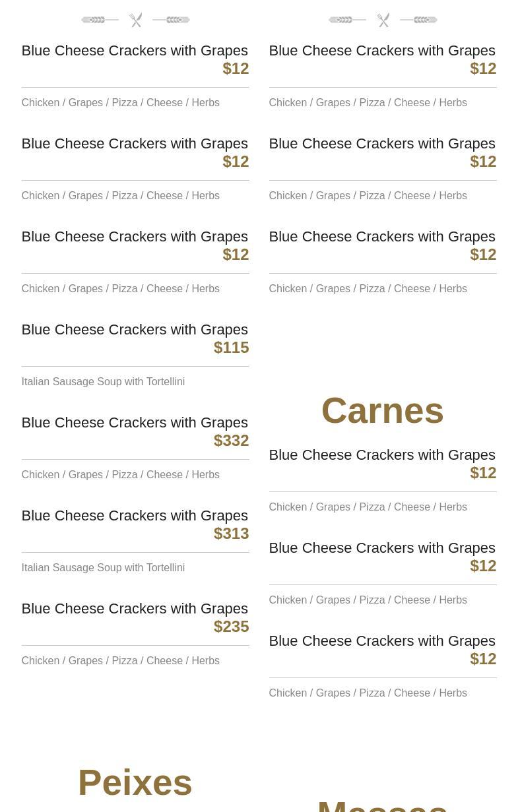Open the Blue Cheese Crackers item priced $313
The height and width of the screenshot is (812, 518).
tap(135, 516)
